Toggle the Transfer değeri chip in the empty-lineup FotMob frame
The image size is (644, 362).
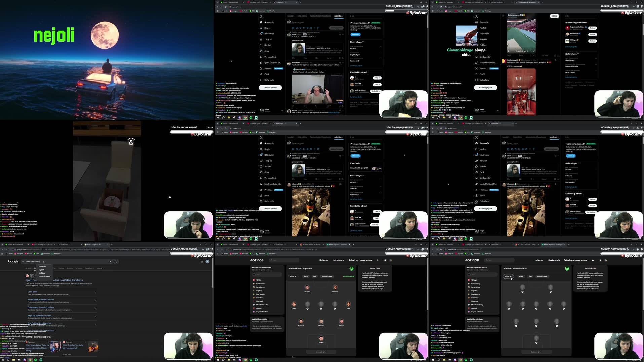(542, 277)
